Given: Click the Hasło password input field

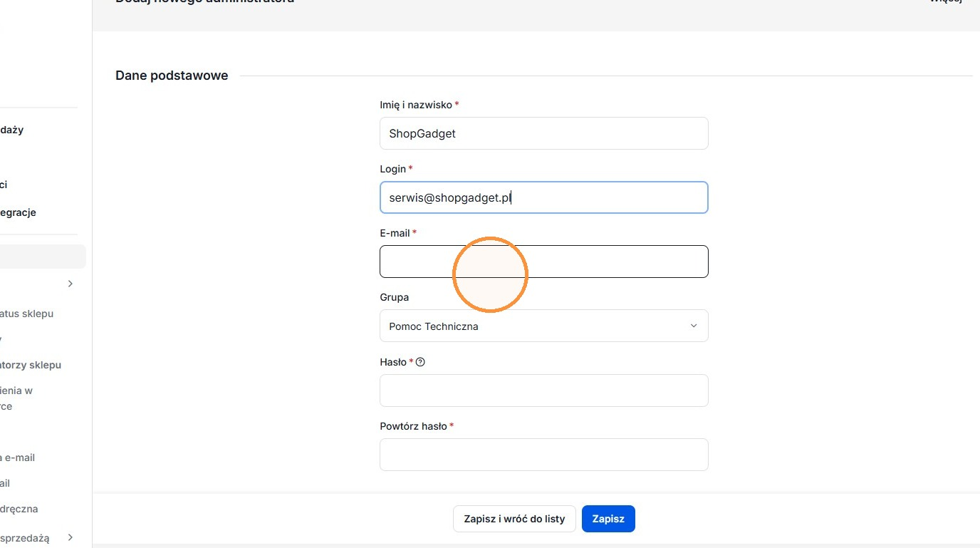Looking at the screenshot, I should click(544, 391).
